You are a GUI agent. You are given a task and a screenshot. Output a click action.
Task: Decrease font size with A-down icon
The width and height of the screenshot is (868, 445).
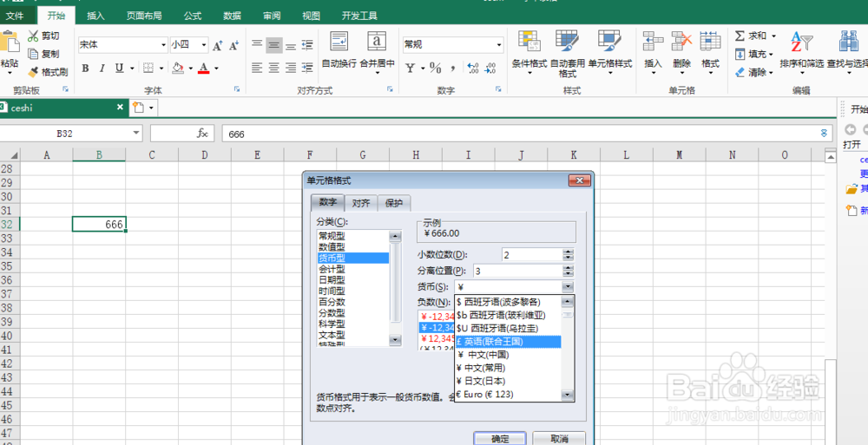click(x=234, y=45)
